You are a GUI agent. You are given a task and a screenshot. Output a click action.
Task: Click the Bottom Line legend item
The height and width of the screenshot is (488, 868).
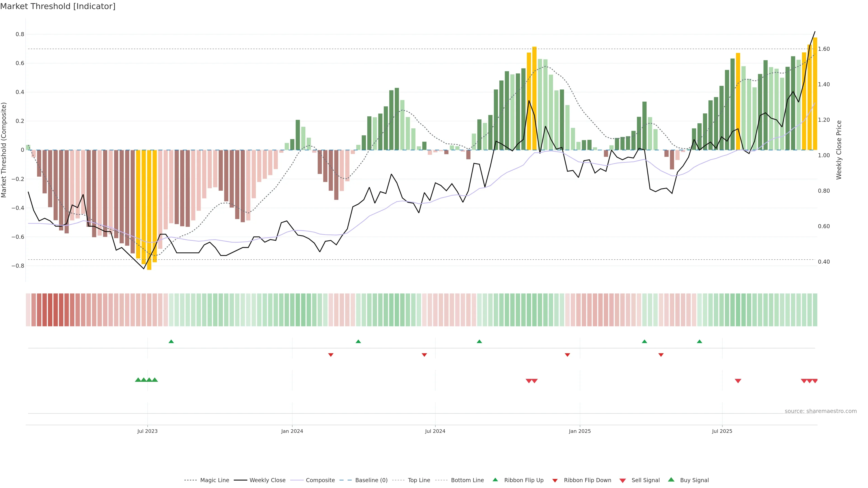point(467,480)
